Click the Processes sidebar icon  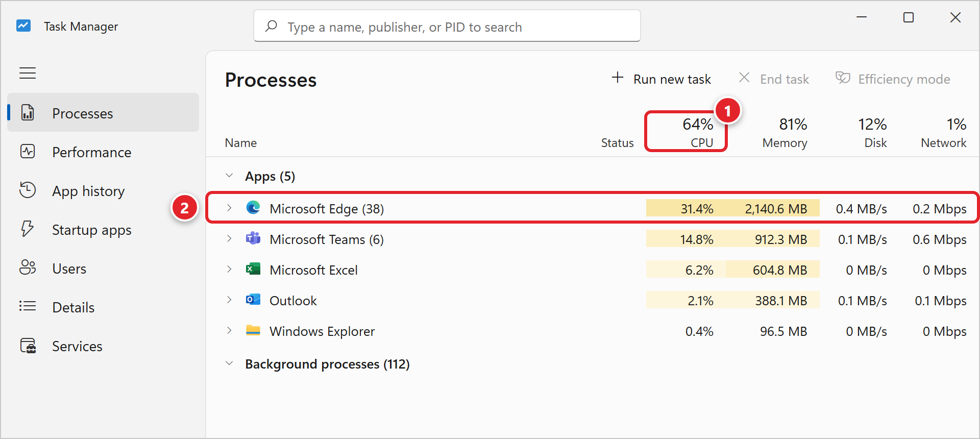(x=28, y=112)
